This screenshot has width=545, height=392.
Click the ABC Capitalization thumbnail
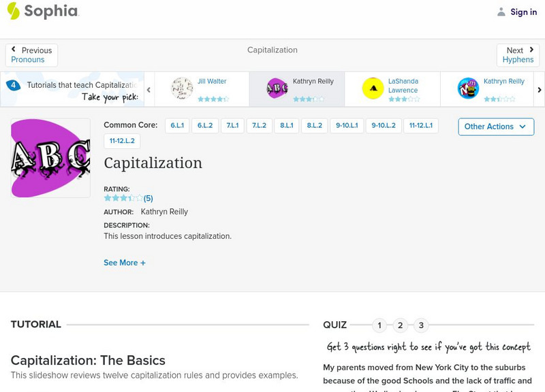50,158
